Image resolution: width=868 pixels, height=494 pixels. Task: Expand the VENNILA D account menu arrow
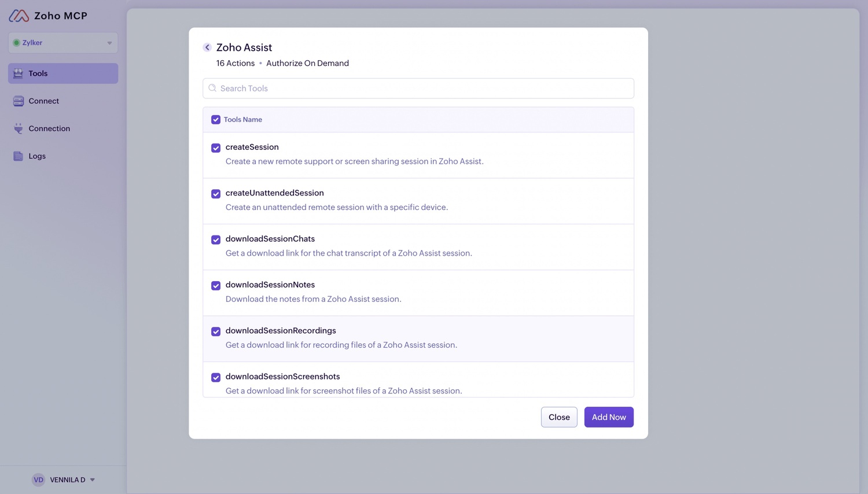(x=93, y=480)
